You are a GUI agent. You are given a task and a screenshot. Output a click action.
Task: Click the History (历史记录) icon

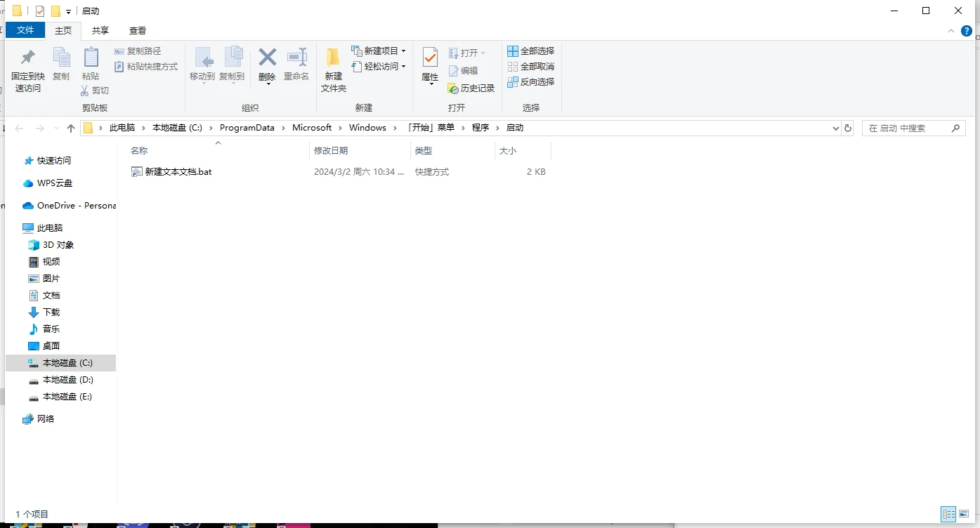point(471,88)
